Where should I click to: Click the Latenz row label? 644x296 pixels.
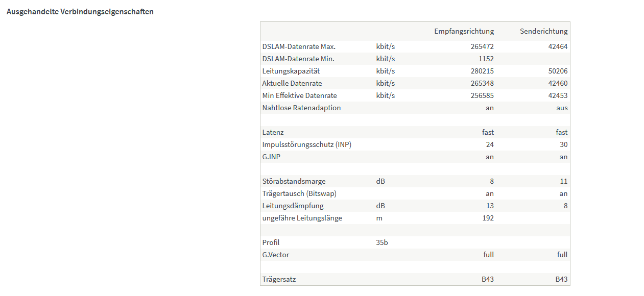273,132
